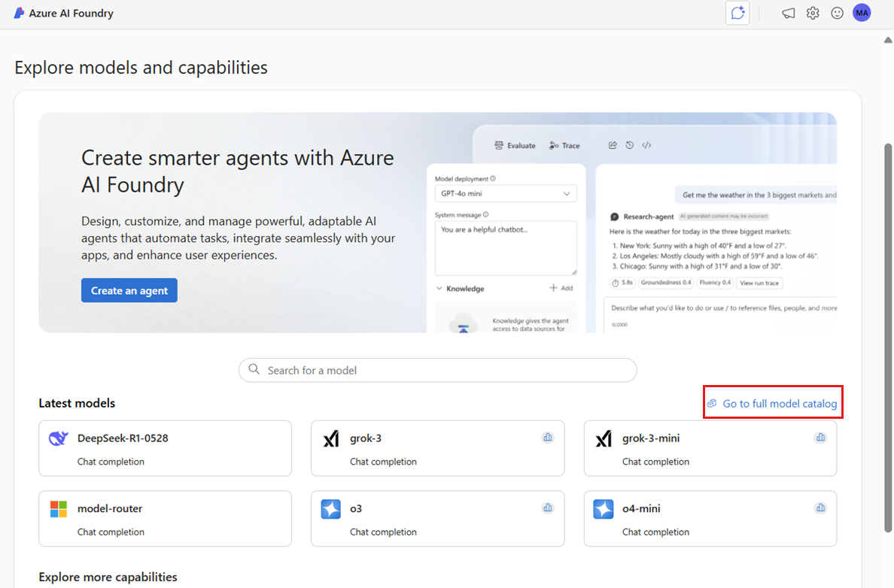Open the Copilot chat sparkle icon
This screenshot has width=894, height=588.
pos(737,13)
